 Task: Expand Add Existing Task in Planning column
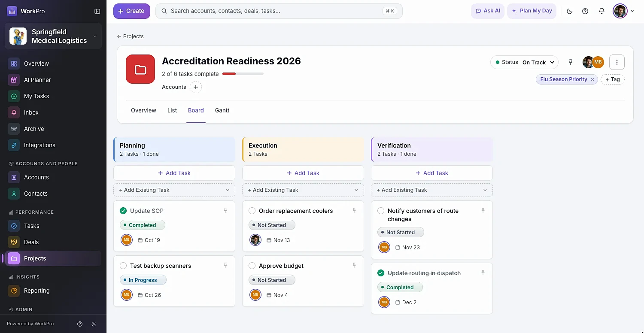click(x=174, y=190)
